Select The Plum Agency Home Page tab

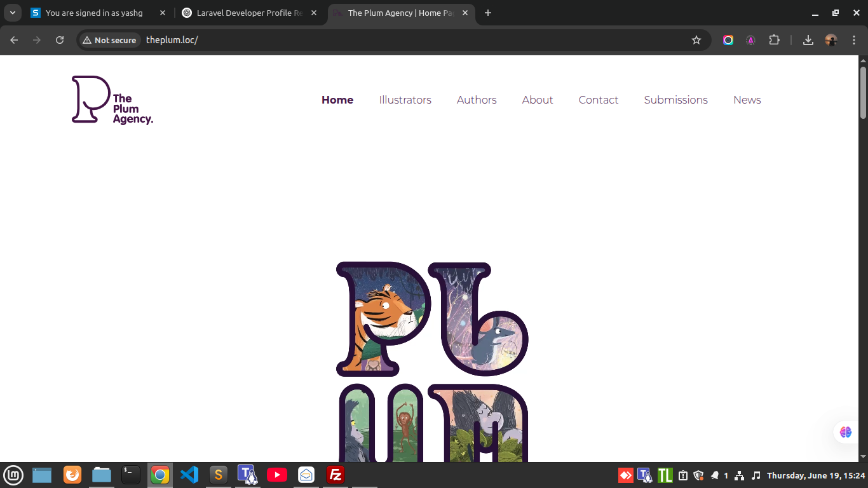click(x=400, y=13)
